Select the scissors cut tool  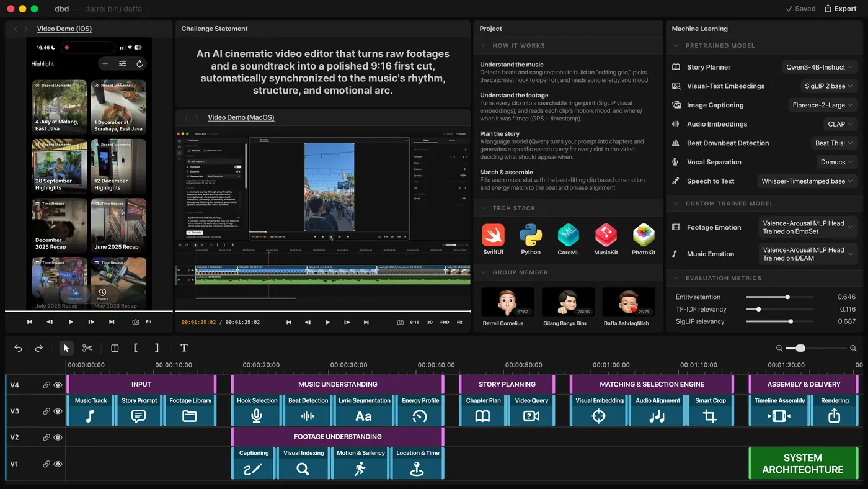click(x=87, y=348)
